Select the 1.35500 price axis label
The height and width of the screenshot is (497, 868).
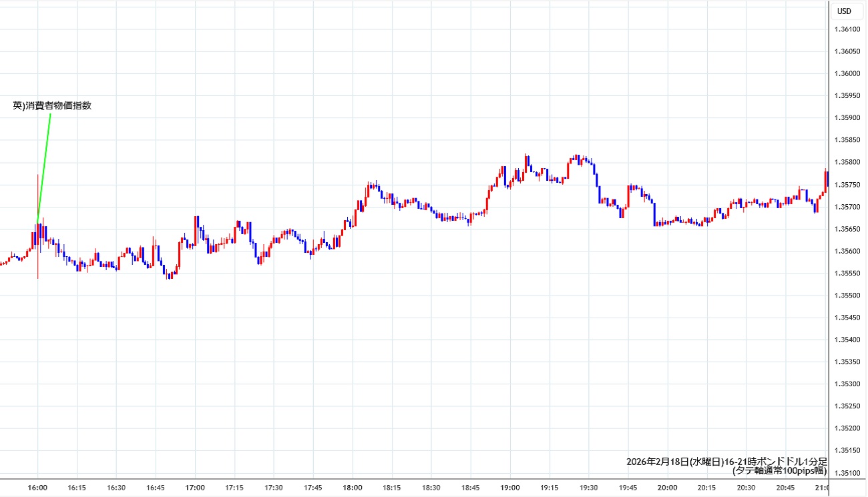point(847,296)
